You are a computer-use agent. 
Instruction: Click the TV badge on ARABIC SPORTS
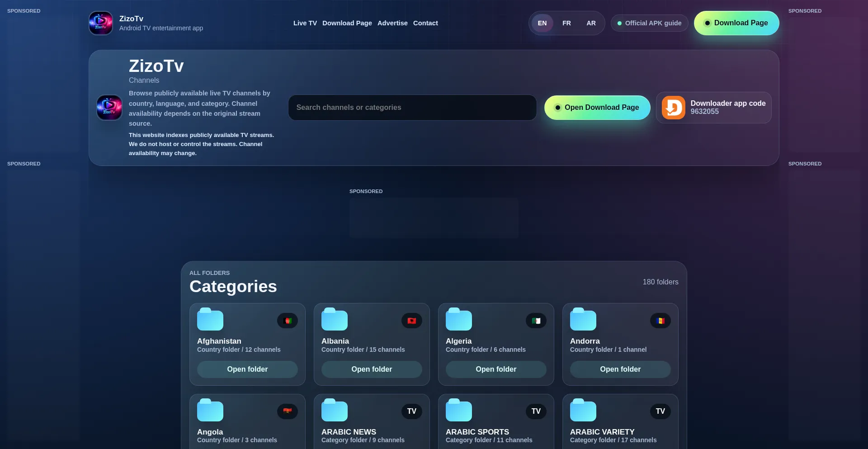536,411
